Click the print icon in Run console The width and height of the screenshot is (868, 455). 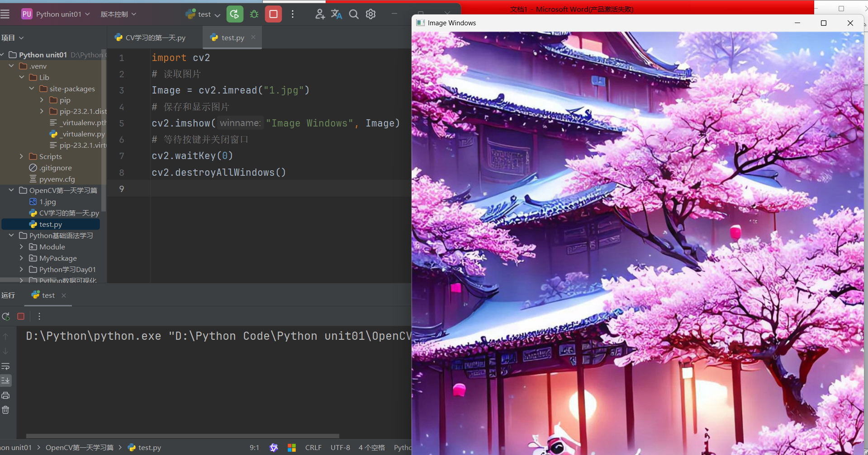tap(5, 395)
